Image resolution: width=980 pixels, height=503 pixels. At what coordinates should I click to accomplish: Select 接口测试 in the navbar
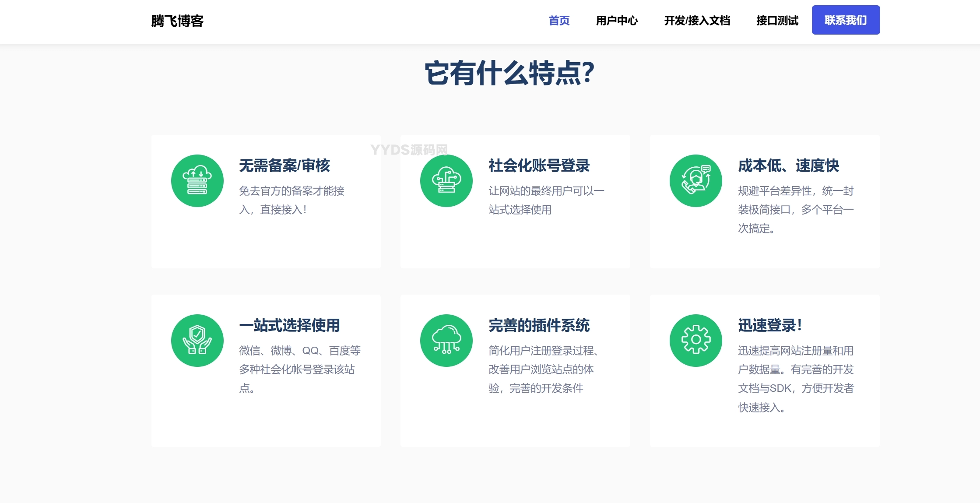point(777,21)
